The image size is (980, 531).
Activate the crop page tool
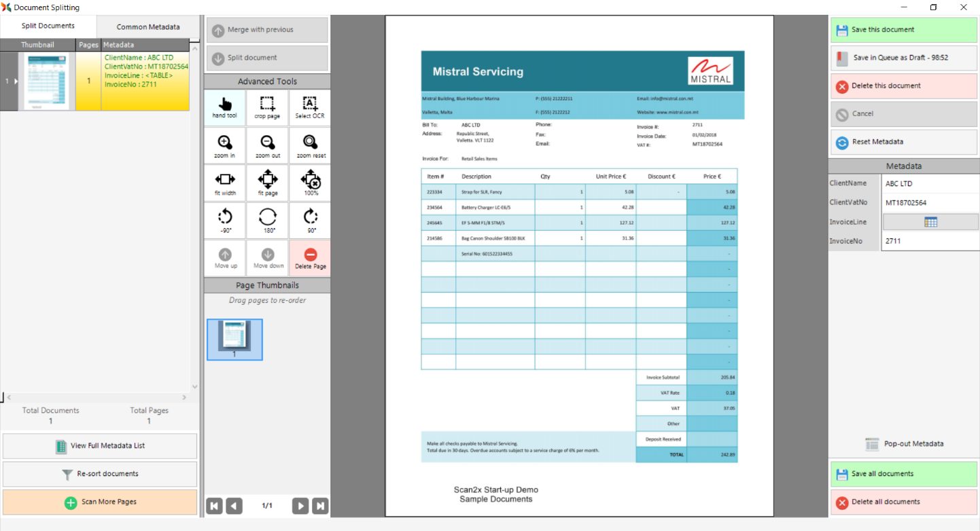[x=267, y=107]
